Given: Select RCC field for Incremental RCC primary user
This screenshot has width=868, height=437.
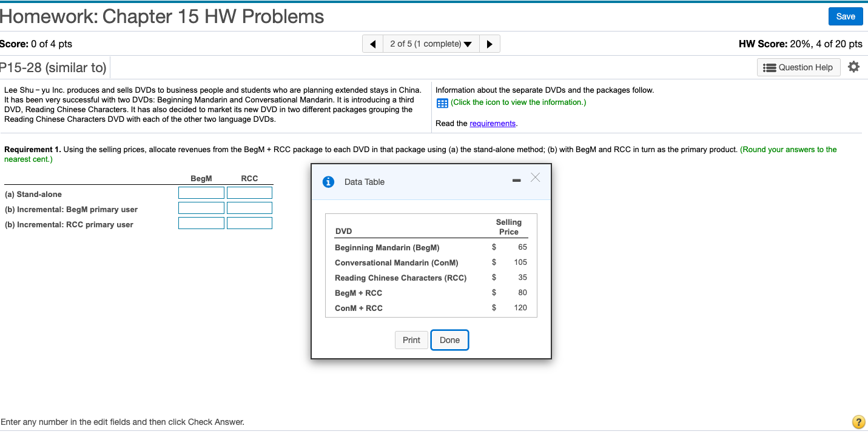Looking at the screenshot, I should [x=249, y=223].
